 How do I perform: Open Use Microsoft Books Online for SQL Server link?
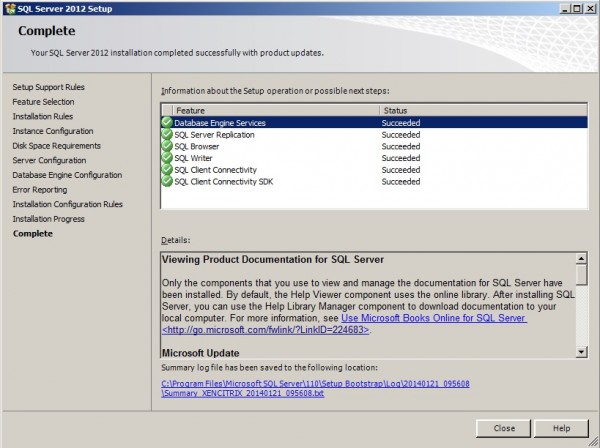tap(434, 318)
